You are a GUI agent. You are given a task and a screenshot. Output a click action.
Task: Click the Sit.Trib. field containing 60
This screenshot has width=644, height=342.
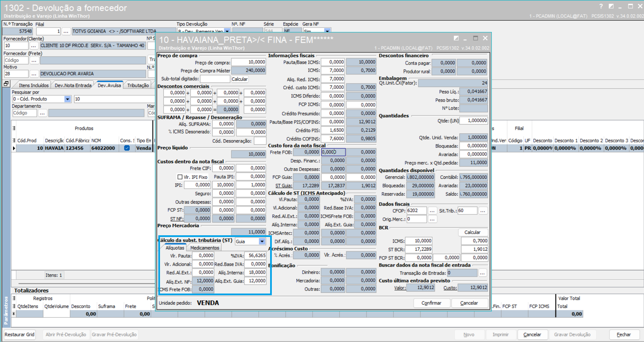467,211
